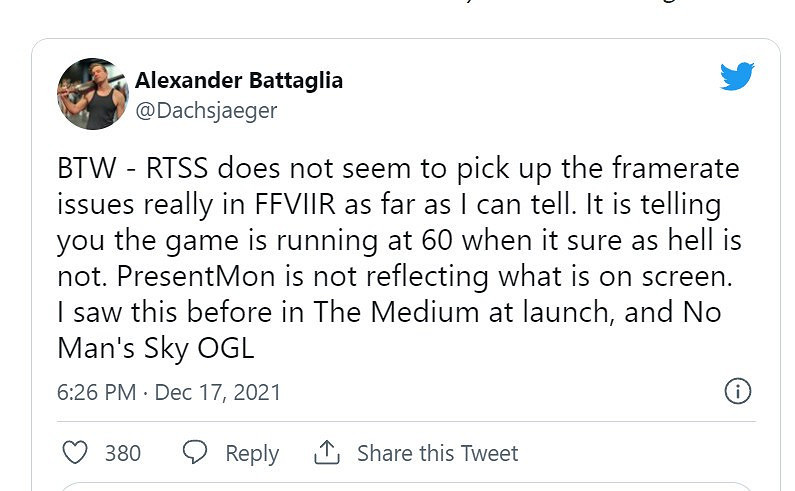Open Alexander Battaglia's profile picture

click(x=93, y=94)
